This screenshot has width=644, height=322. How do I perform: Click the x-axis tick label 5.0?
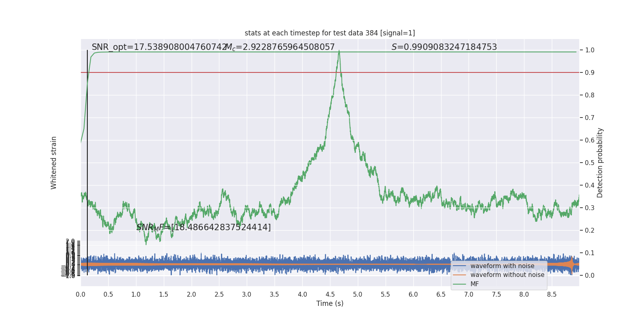[x=358, y=295]
